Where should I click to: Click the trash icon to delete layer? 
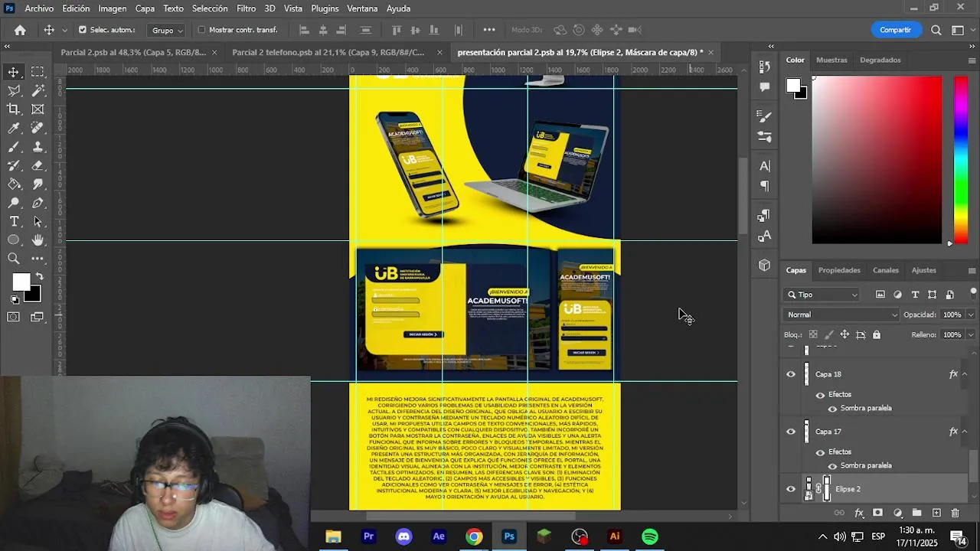point(955,513)
